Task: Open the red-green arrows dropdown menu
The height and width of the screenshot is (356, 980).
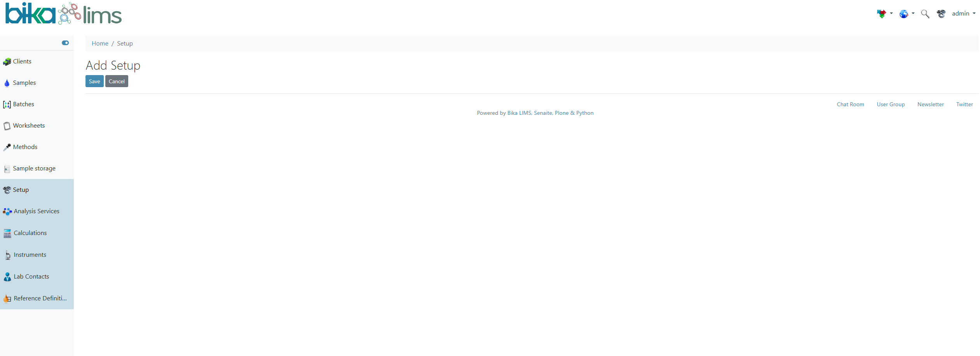Action: [x=884, y=14]
